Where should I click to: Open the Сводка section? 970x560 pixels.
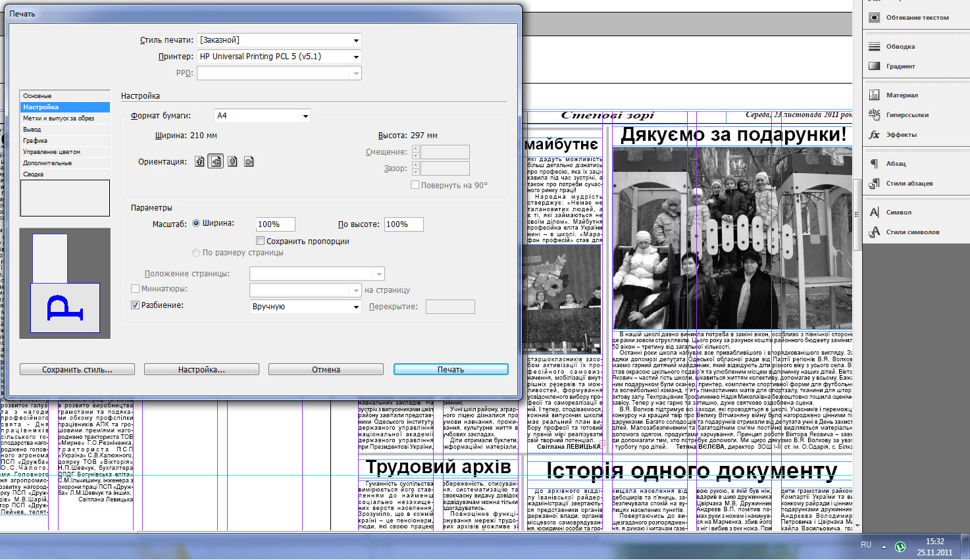click(64, 174)
